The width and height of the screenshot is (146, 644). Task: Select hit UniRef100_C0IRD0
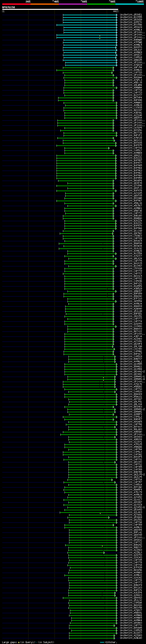click(131, 326)
